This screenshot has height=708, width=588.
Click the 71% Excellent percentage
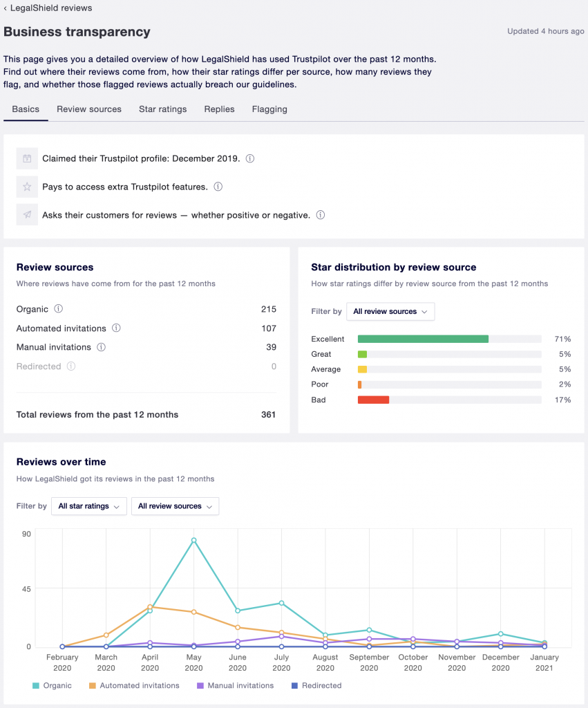point(562,339)
